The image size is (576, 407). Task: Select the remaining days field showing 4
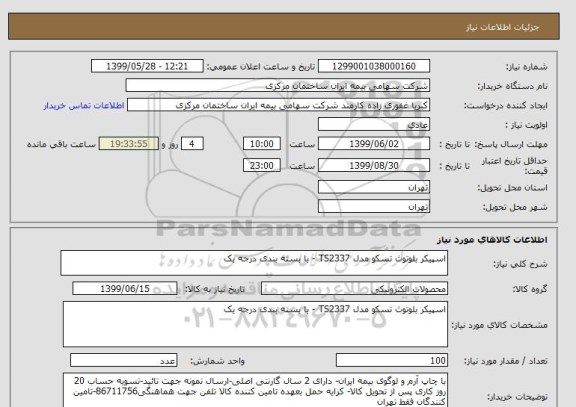192,144
